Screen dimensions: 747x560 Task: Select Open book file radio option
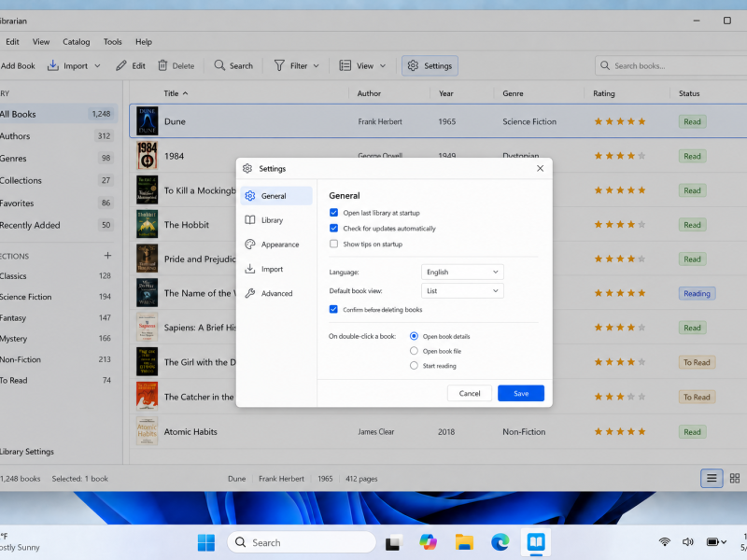414,351
